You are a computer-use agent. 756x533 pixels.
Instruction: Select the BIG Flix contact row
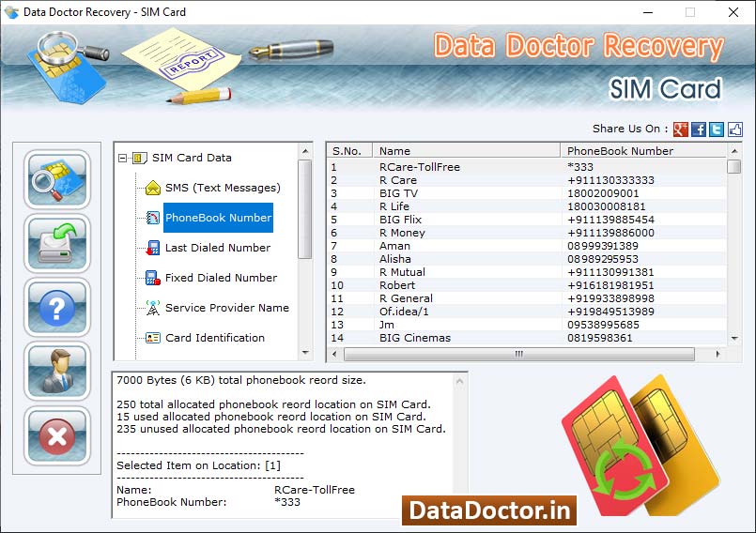(x=527, y=220)
